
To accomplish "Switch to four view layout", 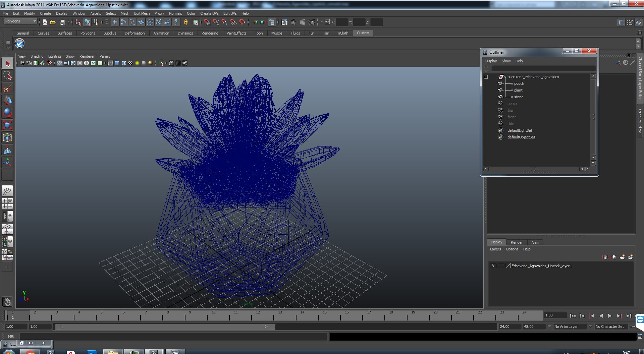I will tap(7, 203).
